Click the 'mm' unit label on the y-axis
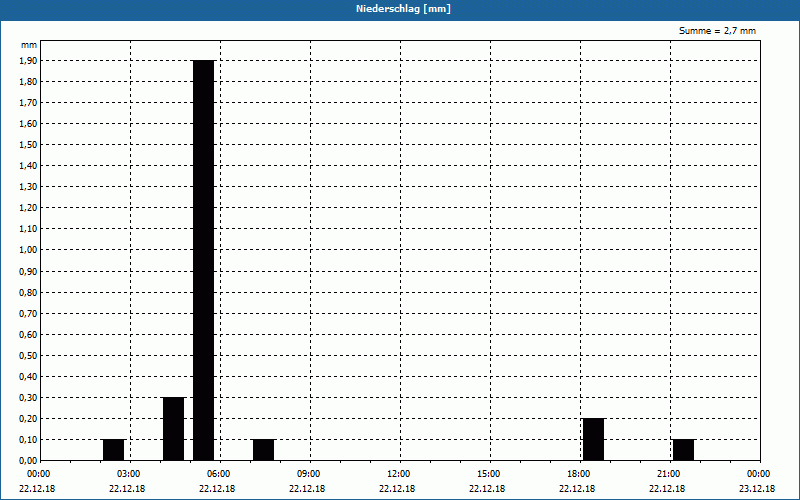 [x=29, y=45]
